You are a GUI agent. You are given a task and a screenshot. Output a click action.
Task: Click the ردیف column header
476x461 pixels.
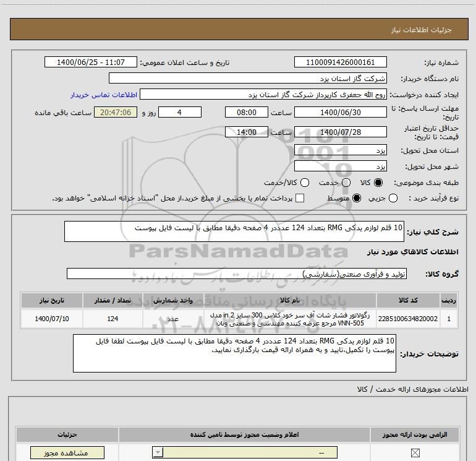(449, 300)
